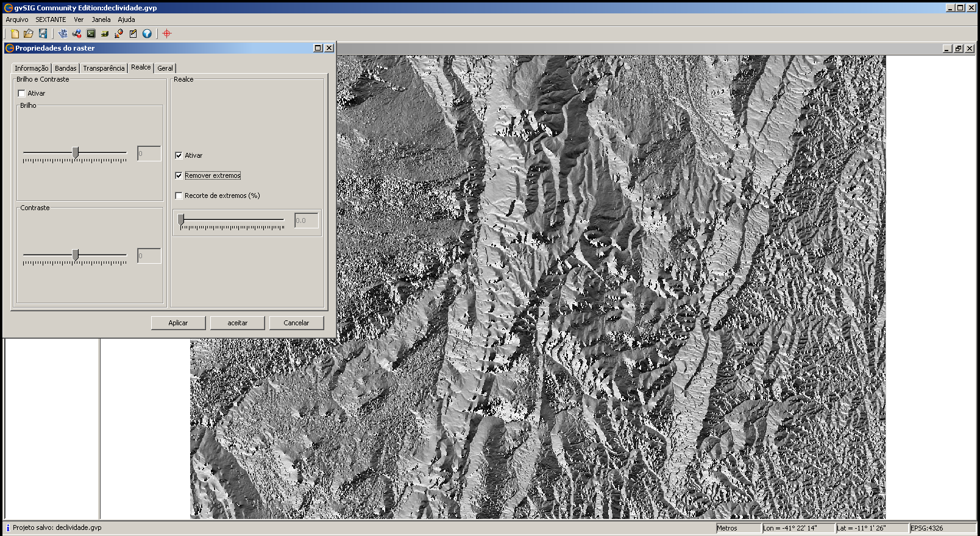The height and width of the screenshot is (536, 980).
Task: Open the SEXTANTE toolbox icon
Action: (63, 33)
